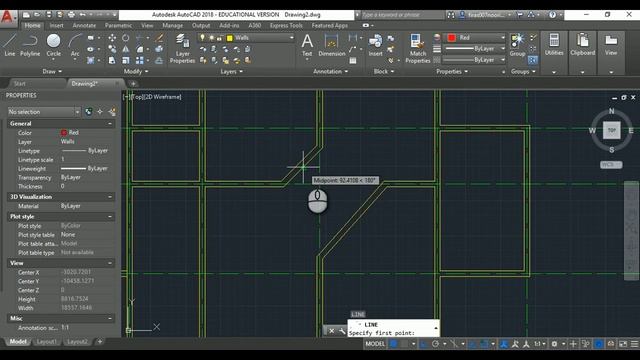Open the Walls layer dropdown
This screenshot has width=640, height=360.
[x=291, y=38]
